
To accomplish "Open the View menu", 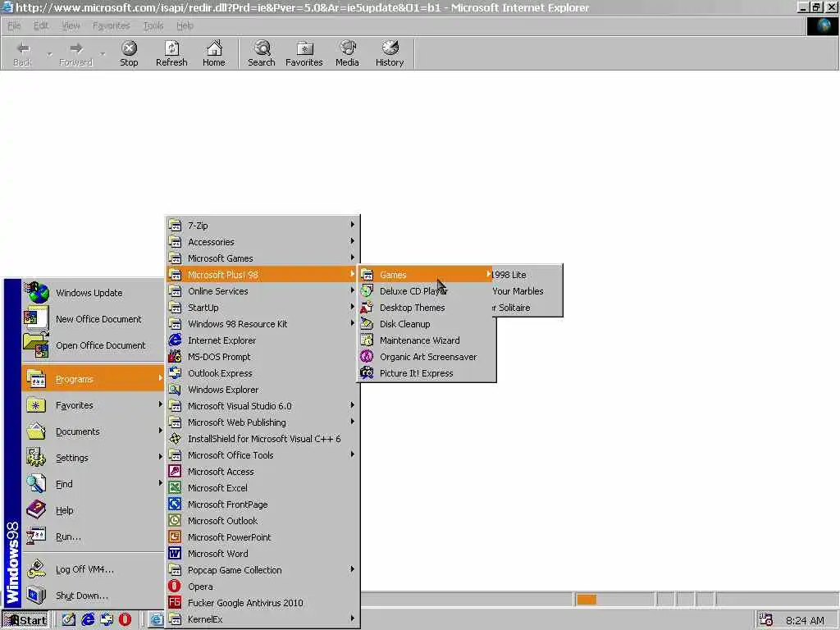I will 71,25.
